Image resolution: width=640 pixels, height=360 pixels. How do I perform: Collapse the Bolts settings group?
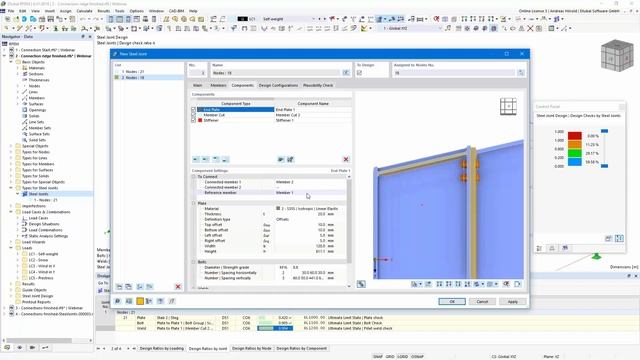[194, 262]
